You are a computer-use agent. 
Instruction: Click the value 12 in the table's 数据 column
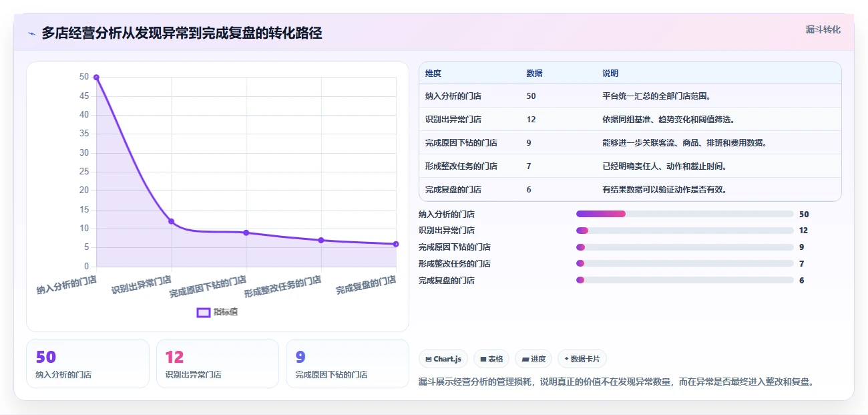(531, 120)
